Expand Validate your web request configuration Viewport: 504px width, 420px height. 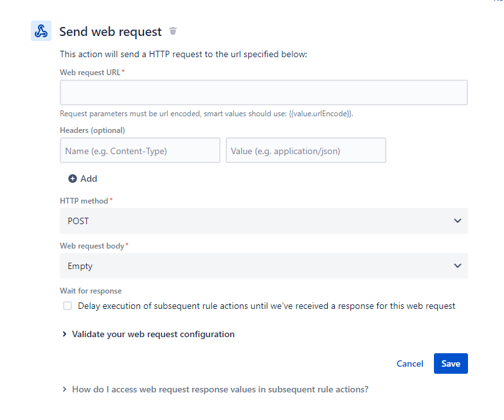click(x=153, y=334)
